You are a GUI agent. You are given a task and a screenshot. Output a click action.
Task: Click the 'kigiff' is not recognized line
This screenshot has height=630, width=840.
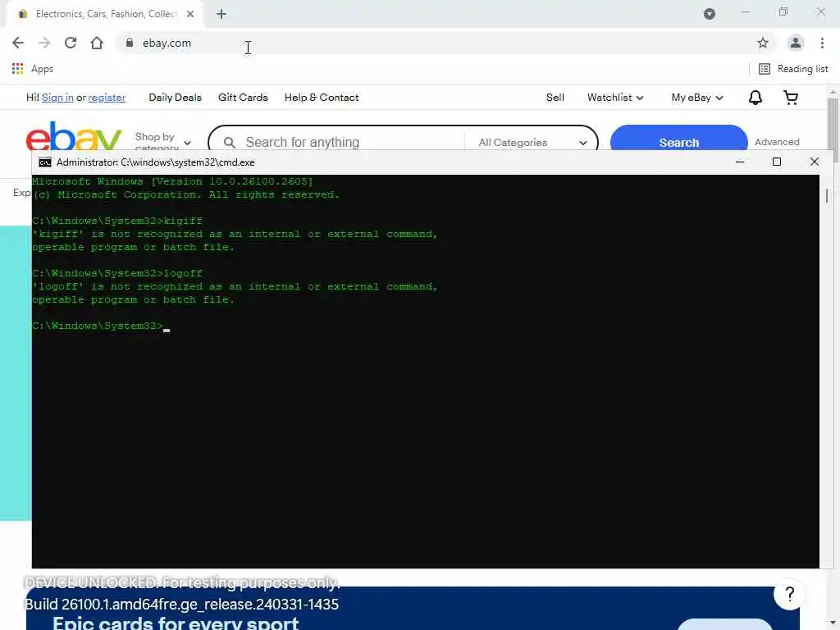[x=235, y=234]
